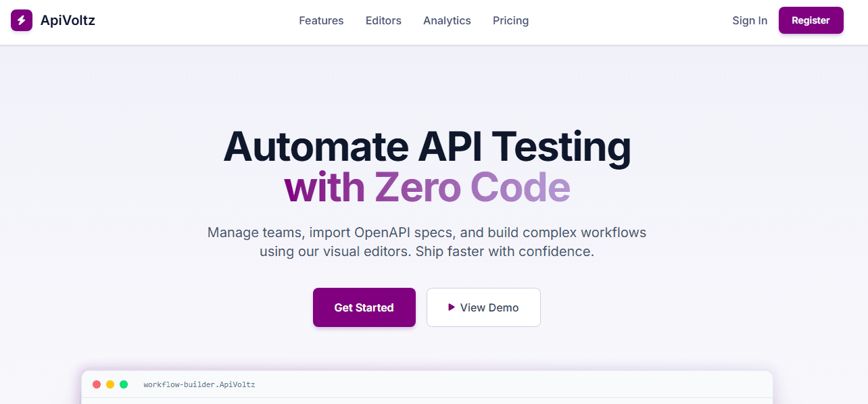Click the Sign In link

pos(750,20)
